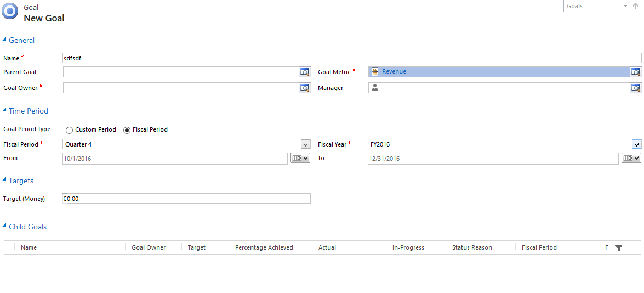The image size is (644, 293).
Task: Click the Manager user icon
Action: pyautogui.click(x=374, y=88)
